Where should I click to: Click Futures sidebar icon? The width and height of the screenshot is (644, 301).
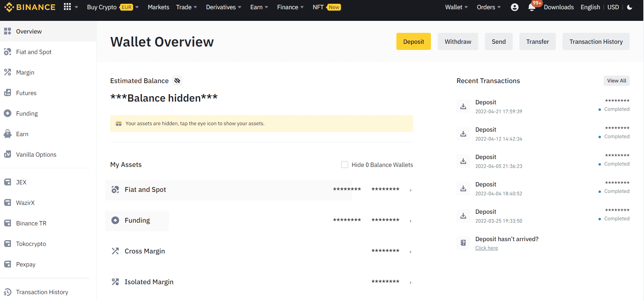point(8,93)
